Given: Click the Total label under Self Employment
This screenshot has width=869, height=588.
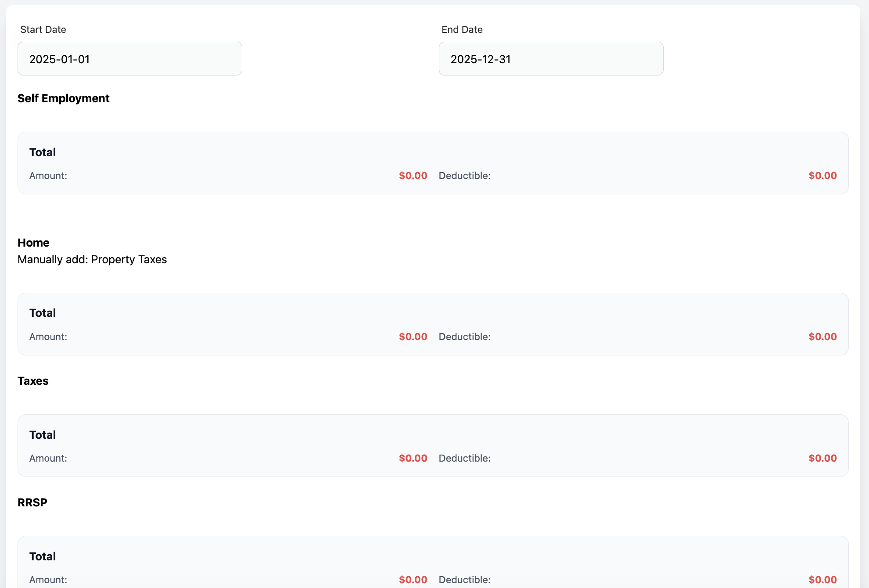Looking at the screenshot, I should coord(43,152).
